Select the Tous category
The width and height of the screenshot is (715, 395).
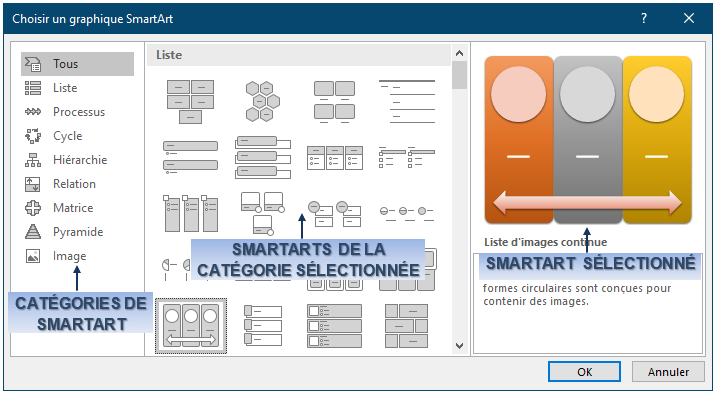[x=77, y=64]
